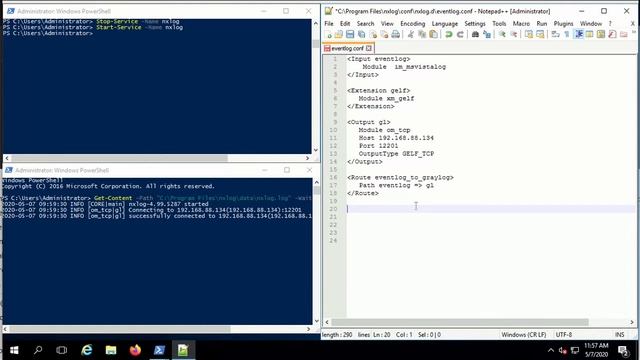
Task: Open the Language menu
Action: coord(444,24)
